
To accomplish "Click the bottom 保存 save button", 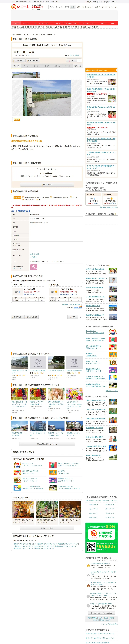I will (x=73, y=317).
